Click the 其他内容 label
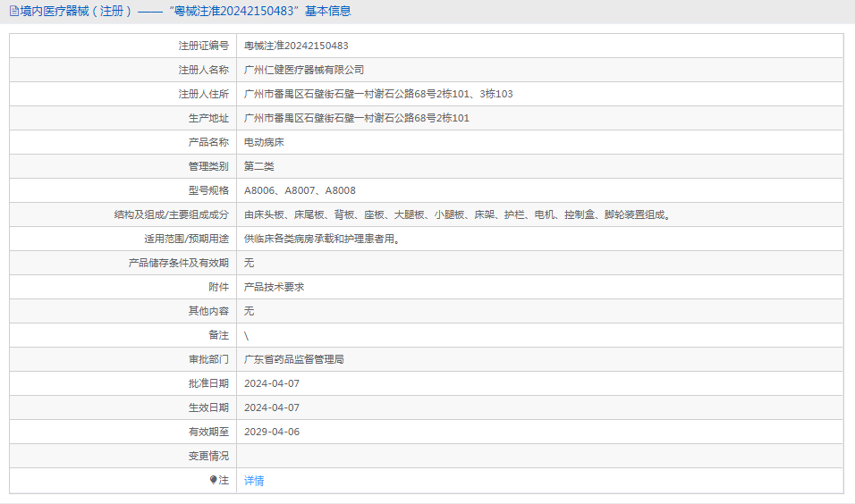 (x=209, y=311)
